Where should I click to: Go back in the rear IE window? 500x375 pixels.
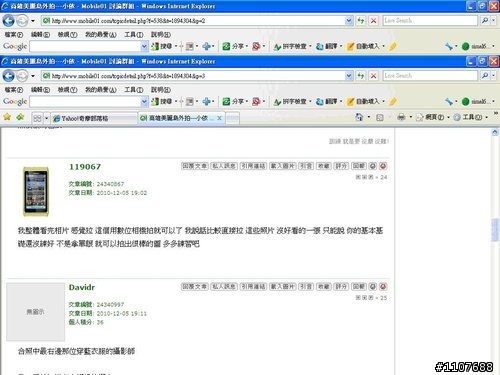tap(8, 21)
